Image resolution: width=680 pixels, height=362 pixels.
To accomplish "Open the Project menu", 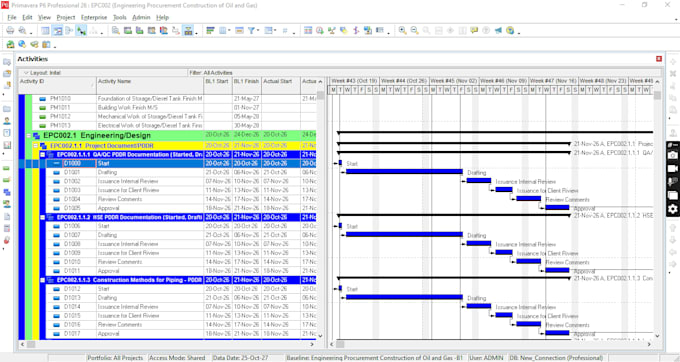I will 65,18.
